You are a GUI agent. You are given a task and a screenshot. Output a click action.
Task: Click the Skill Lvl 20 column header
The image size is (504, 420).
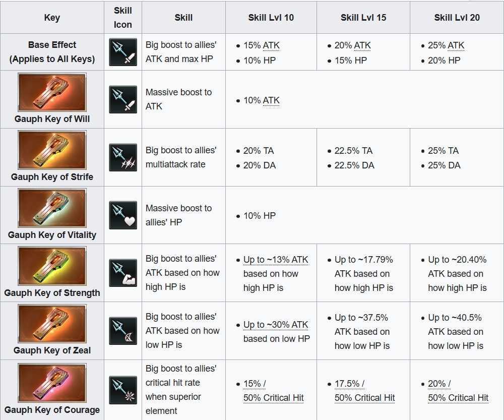(457, 17)
